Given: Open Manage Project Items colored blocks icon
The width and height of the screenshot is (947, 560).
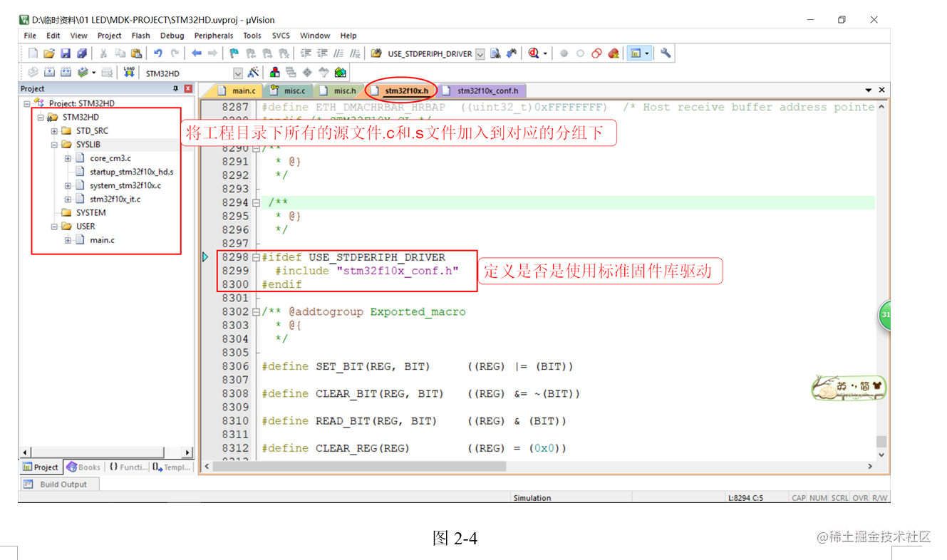Looking at the screenshot, I should [274, 72].
